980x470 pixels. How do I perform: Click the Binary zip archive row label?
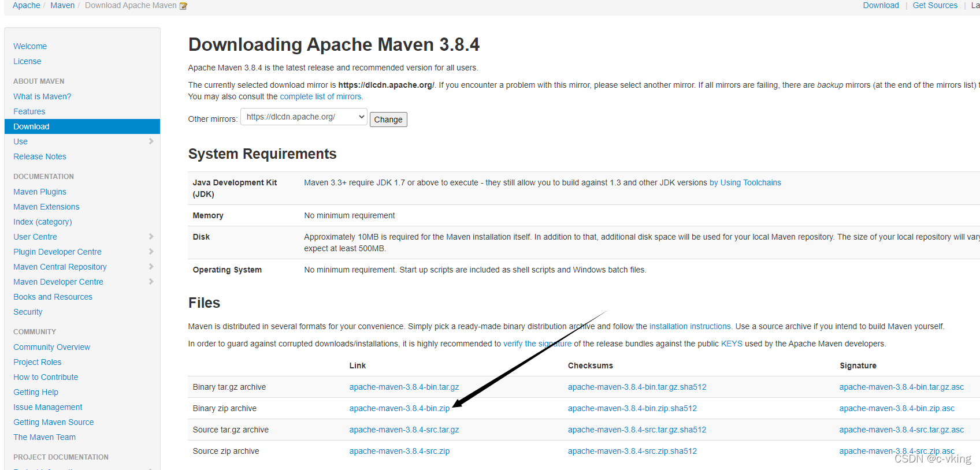pos(225,408)
